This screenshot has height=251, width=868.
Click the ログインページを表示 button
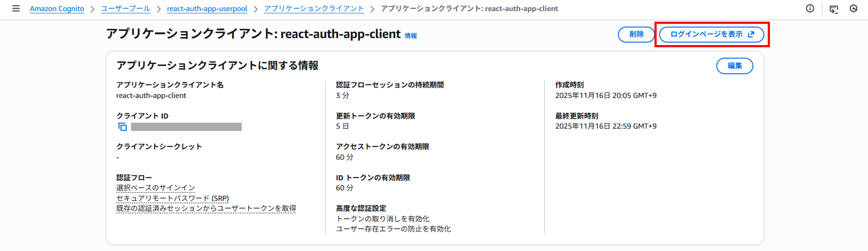(x=712, y=34)
